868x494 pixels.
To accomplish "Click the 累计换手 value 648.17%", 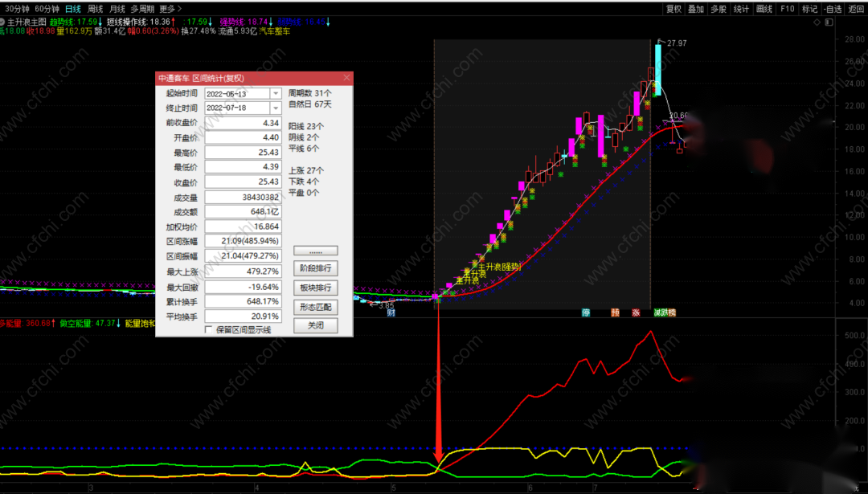I will point(243,301).
